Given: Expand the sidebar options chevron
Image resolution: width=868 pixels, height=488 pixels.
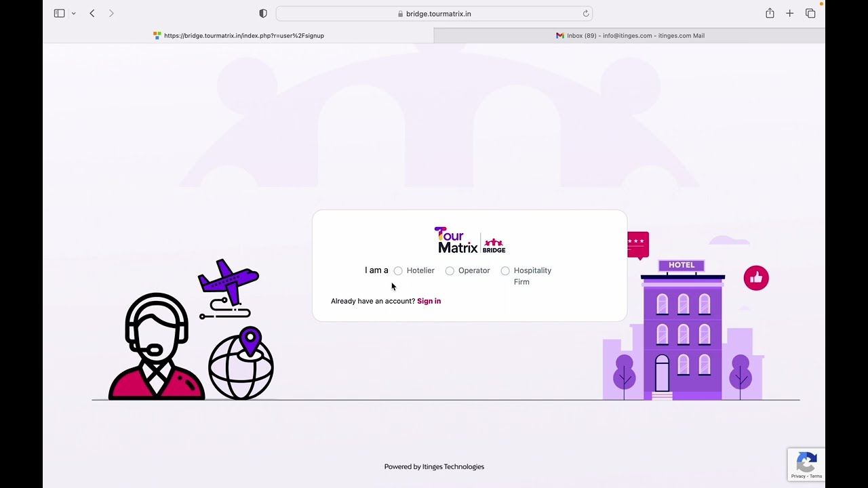Looking at the screenshot, I should pyautogui.click(x=73, y=14).
